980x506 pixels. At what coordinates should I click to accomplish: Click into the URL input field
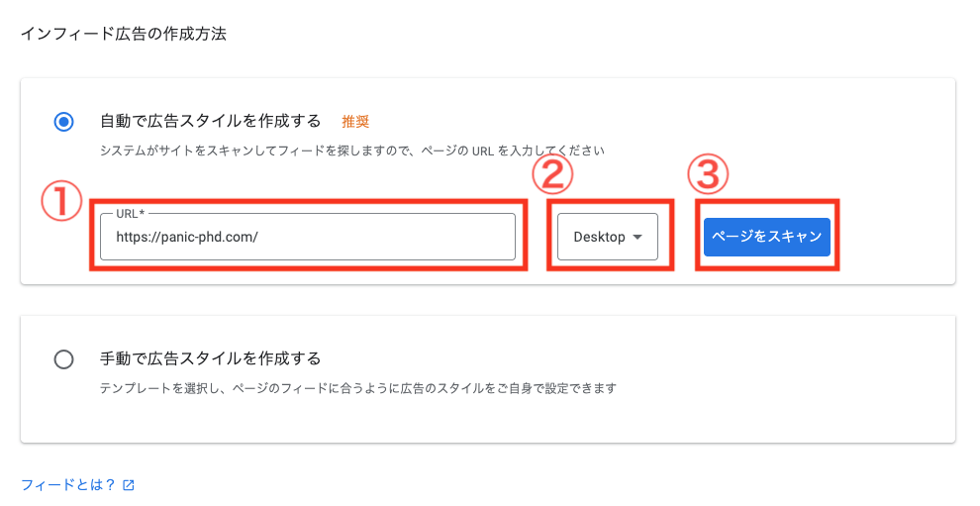(x=308, y=237)
